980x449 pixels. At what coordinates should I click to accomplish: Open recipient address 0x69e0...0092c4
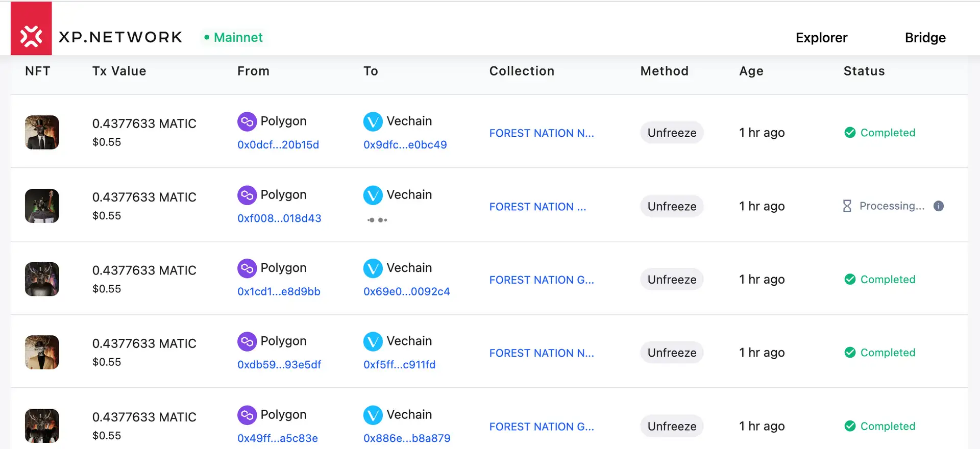pos(406,292)
